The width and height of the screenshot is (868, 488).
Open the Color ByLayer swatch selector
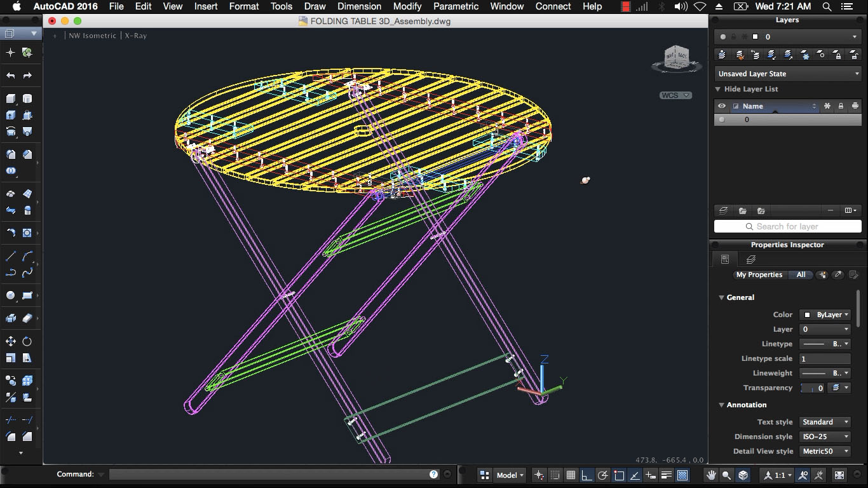(825, 315)
